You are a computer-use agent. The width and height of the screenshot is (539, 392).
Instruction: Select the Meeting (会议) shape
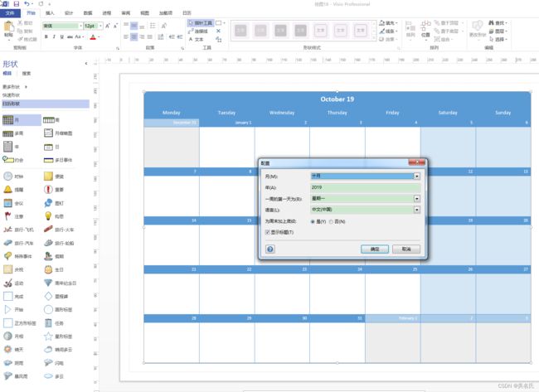click(13, 203)
